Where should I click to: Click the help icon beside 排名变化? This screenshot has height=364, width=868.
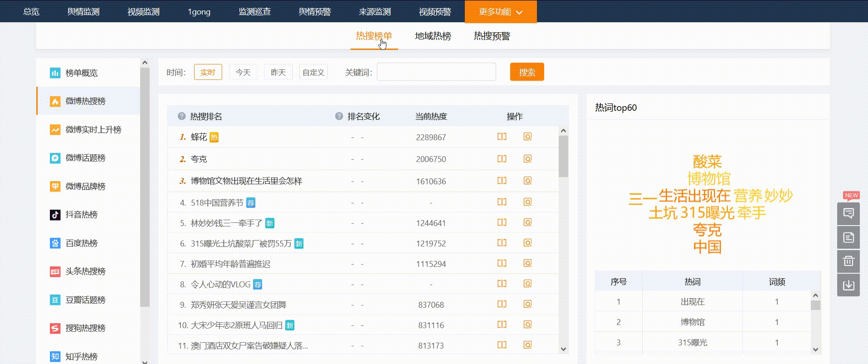(x=339, y=116)
